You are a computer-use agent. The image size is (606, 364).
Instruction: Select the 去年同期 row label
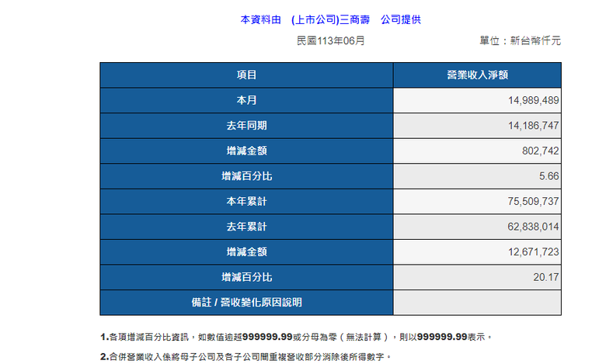[x=246, y=126]
